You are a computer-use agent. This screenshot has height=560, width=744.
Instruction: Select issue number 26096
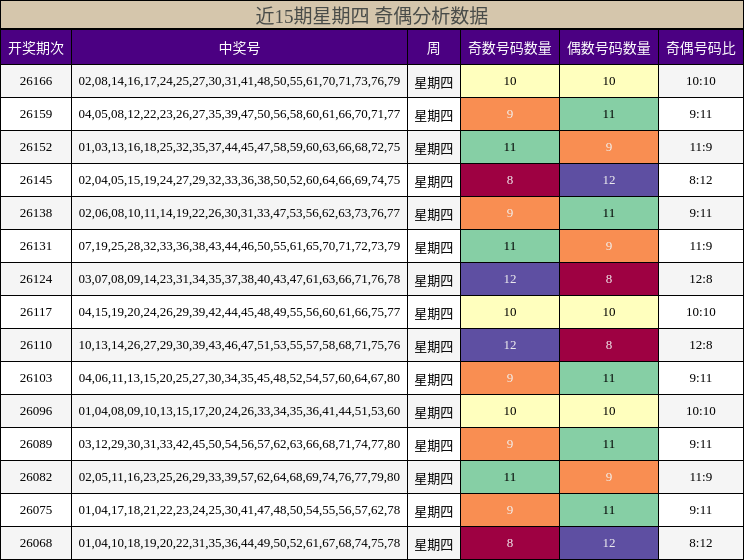click(36, 411)
